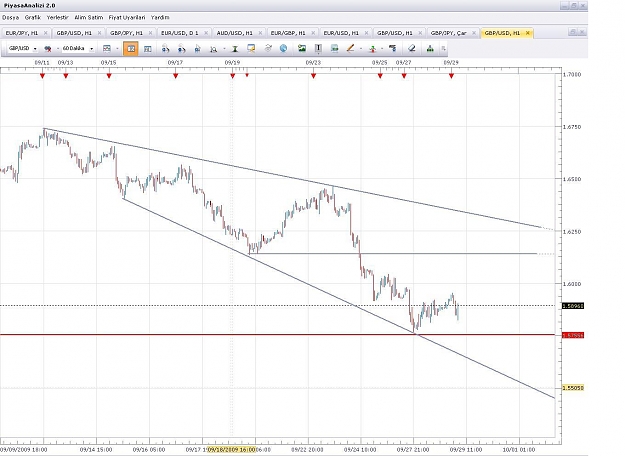Select the pencil drawing tool icon
Viewport: 625px width, 456px height.
(x=350, y=49)
